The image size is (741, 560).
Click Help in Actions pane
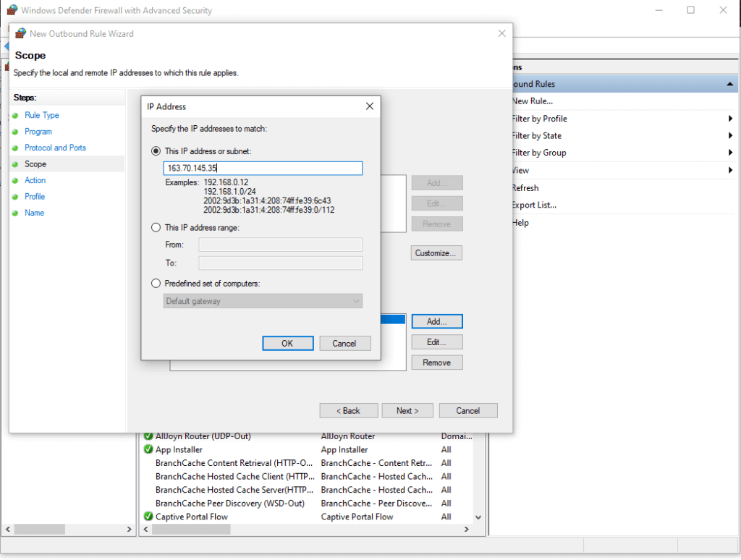tap(520, 223)
